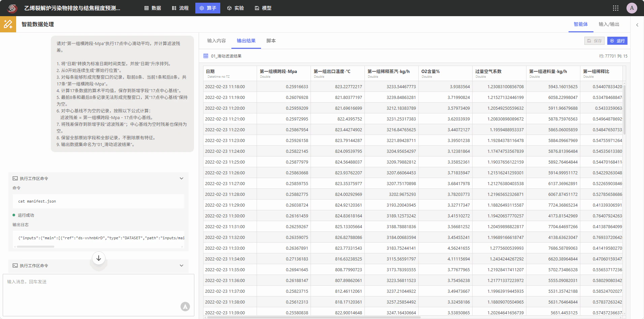Click the 运行 button

617,41
